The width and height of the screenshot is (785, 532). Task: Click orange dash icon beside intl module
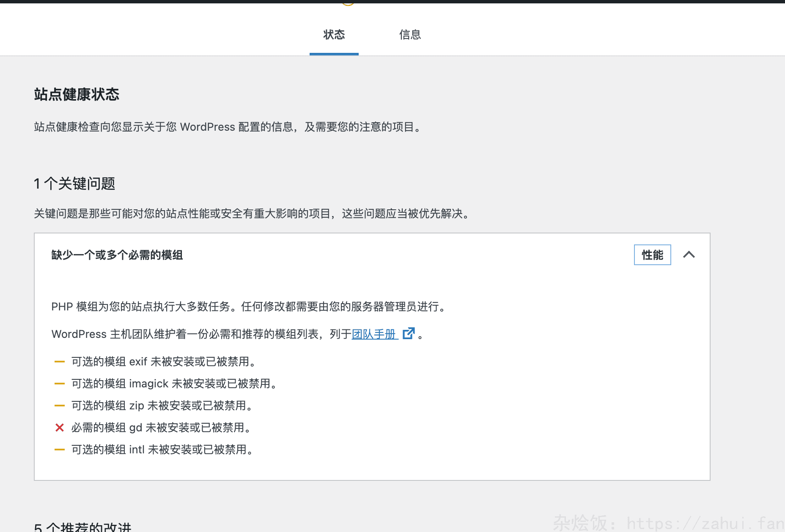click(60, 450)
